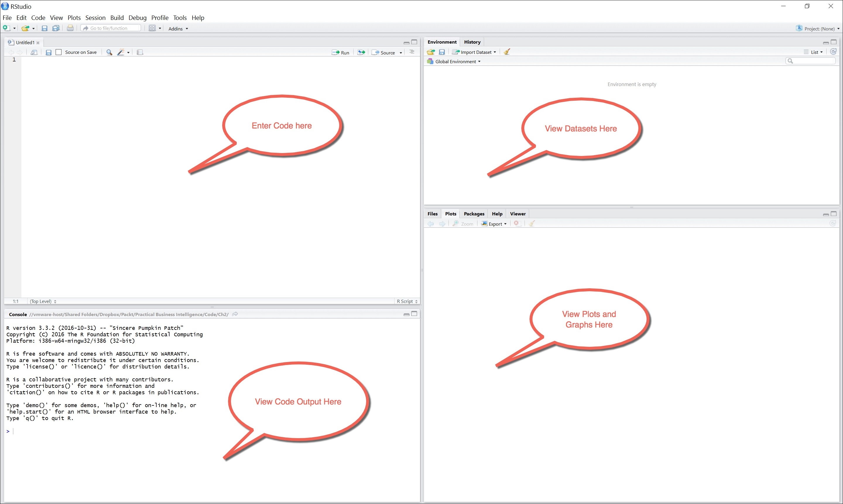The image size is (843, 504).
Task: Click the Find/Replace magnifier icon
Action: (109, 52)
